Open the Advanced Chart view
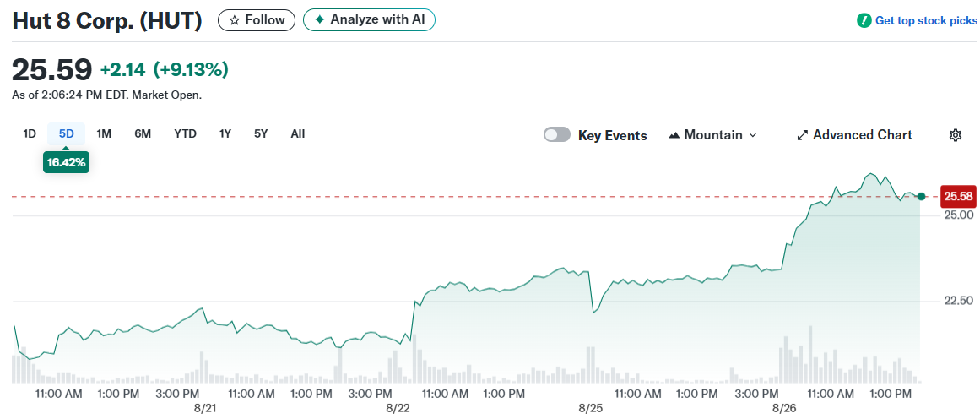980x419 pixels. (855, 135)
